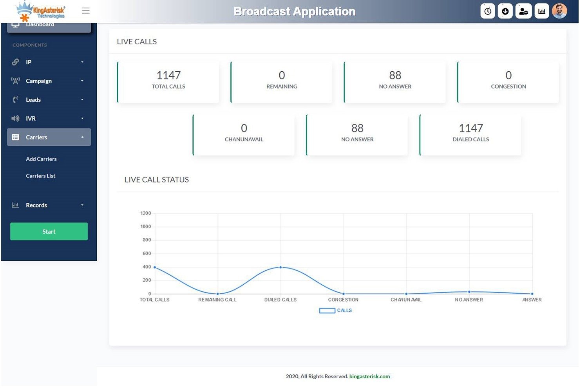Expand the IP menu arrow
Screen dimensions: 579x392
tap(82, 62)
